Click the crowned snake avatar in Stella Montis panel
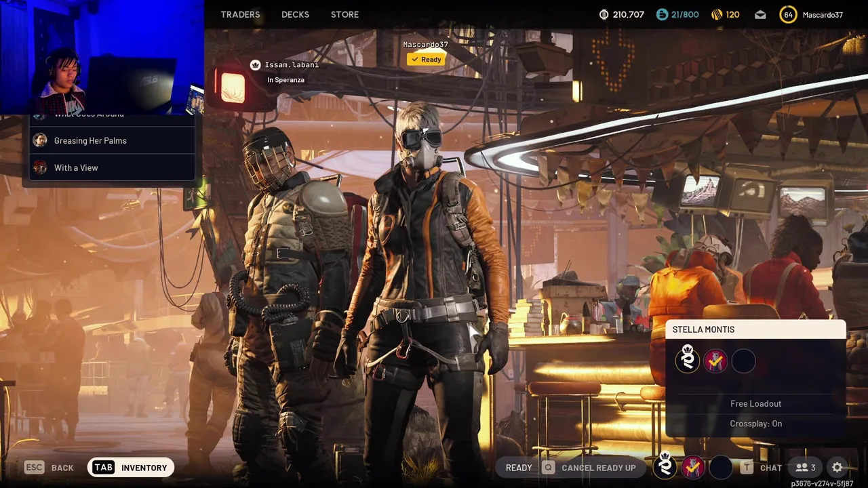Image resolution: width=868 pixels, height=488 pixels. point(688,359)
